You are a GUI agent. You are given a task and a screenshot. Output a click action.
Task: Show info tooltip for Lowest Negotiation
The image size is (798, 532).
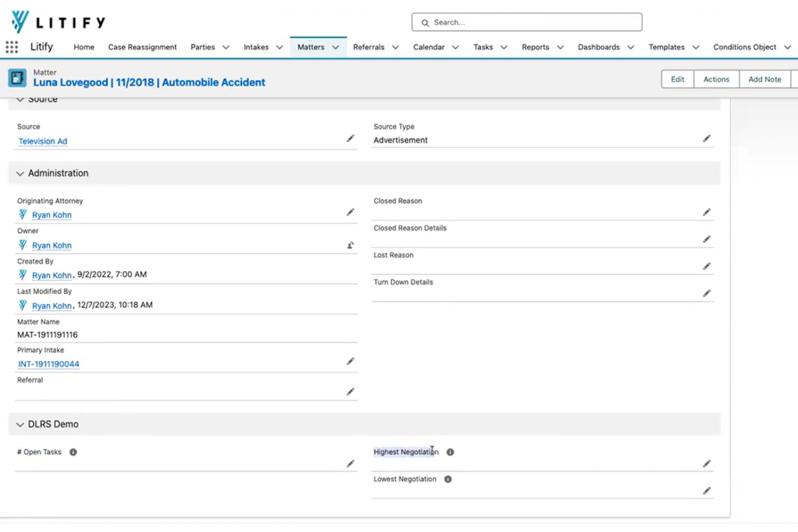(x=448, y=479)
